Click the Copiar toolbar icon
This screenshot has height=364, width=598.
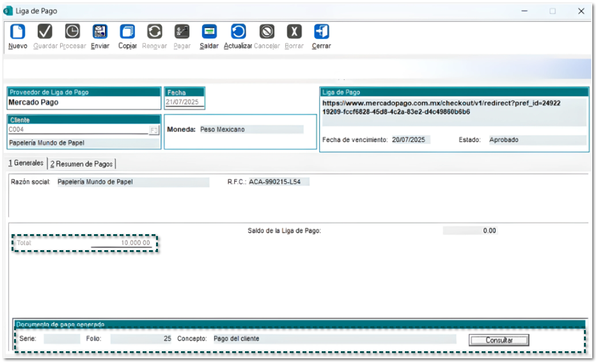point(127,32)
